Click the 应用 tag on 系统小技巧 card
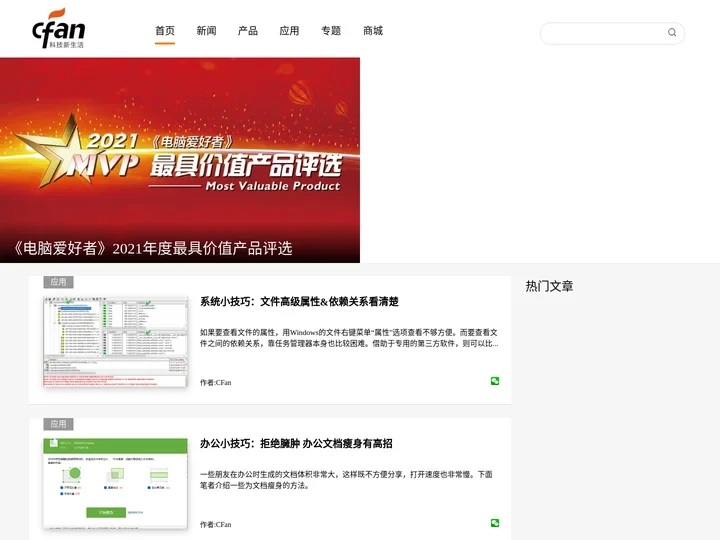Image resolution: width=720 pixels, height=540 pixels. point(58,282)
